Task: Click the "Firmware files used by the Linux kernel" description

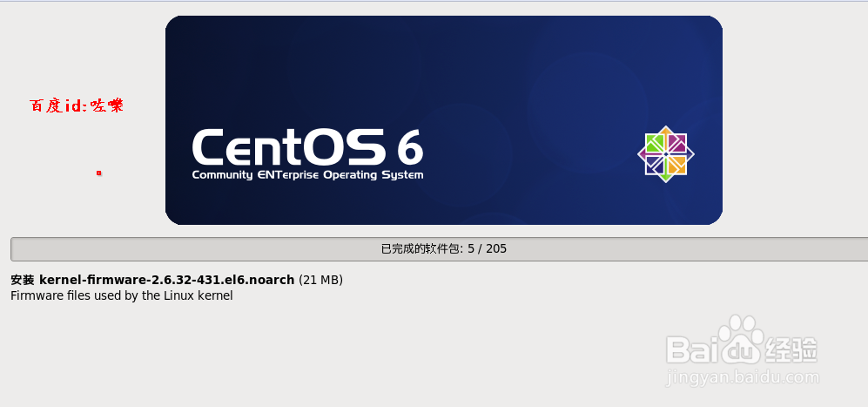Action: (122, 295)
